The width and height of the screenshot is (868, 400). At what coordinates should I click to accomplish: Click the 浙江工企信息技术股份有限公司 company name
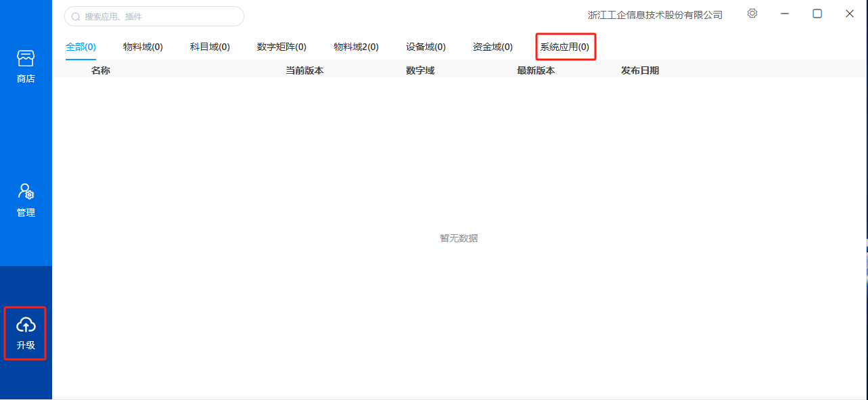[x=656, y=15]
